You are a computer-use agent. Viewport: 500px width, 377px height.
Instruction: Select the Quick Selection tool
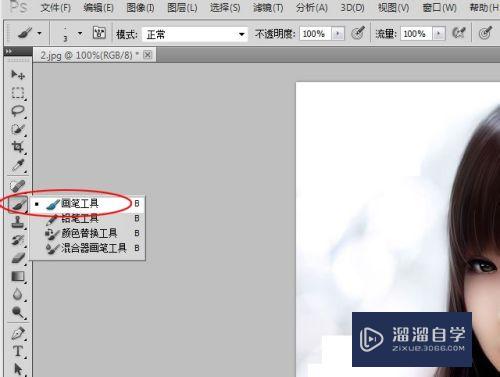coord(18,129)
